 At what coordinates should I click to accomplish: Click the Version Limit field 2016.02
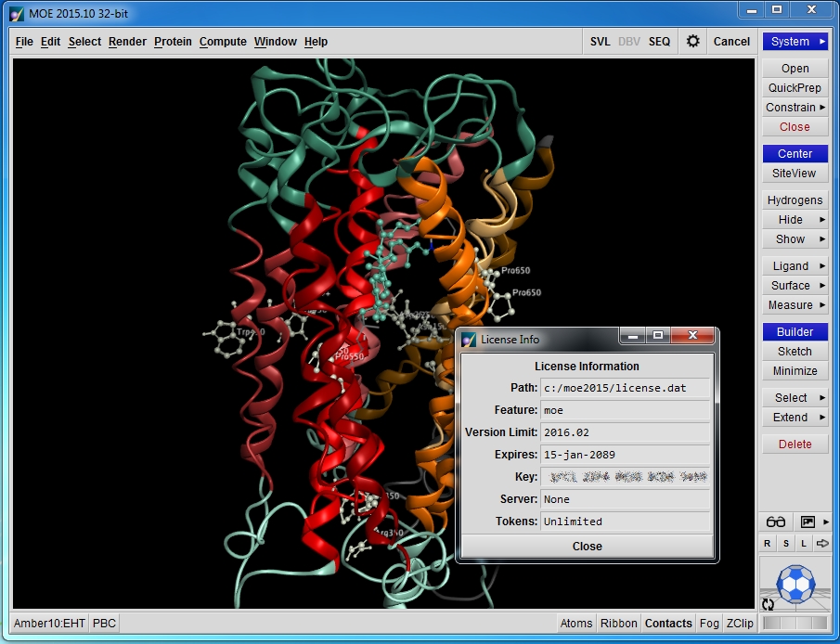tap(626, 432)
